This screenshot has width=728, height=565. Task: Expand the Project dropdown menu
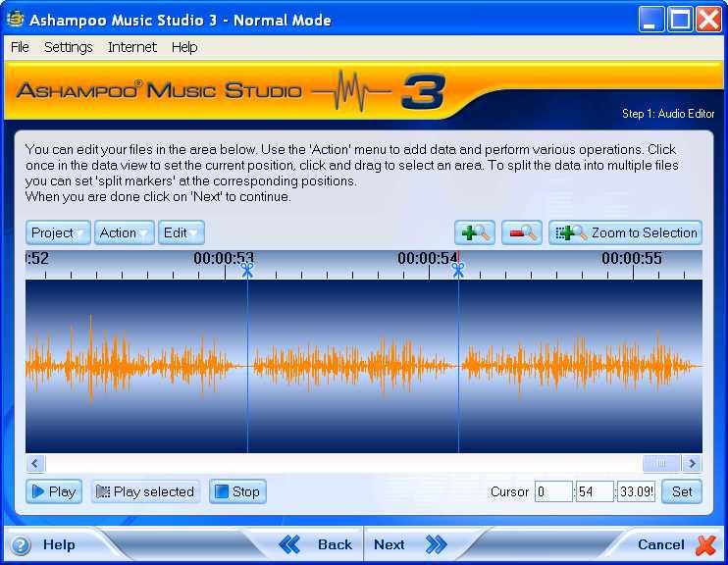[58, 232]
